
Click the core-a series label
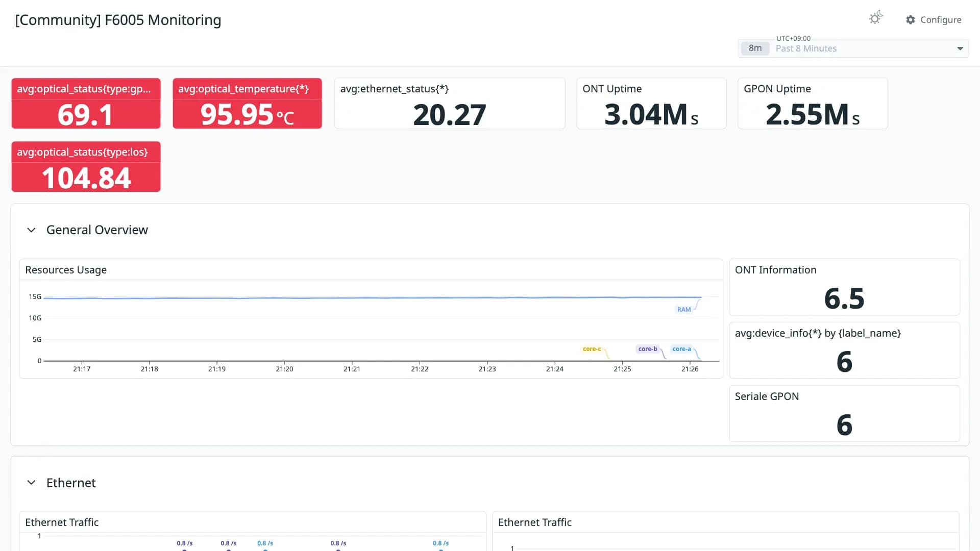(681, 349)
